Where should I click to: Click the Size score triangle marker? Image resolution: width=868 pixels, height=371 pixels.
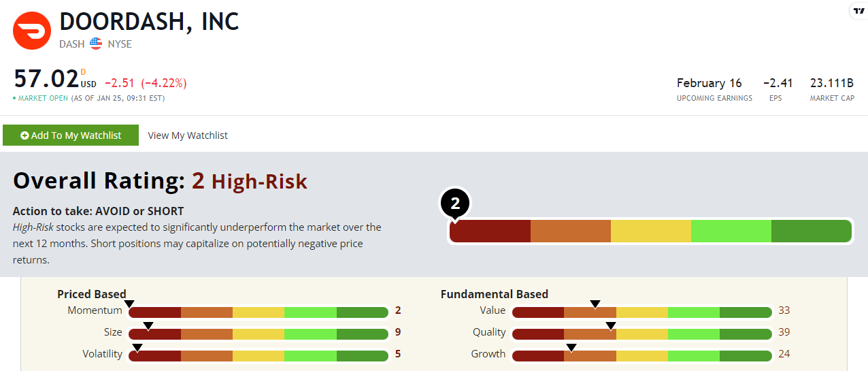[x=148, y=325]
